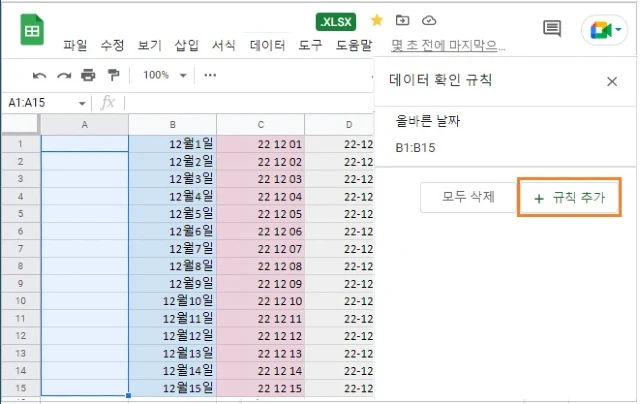This screenshot has height=404, width=640.
Task: Select column B header
Action: [x=173, y=124]
